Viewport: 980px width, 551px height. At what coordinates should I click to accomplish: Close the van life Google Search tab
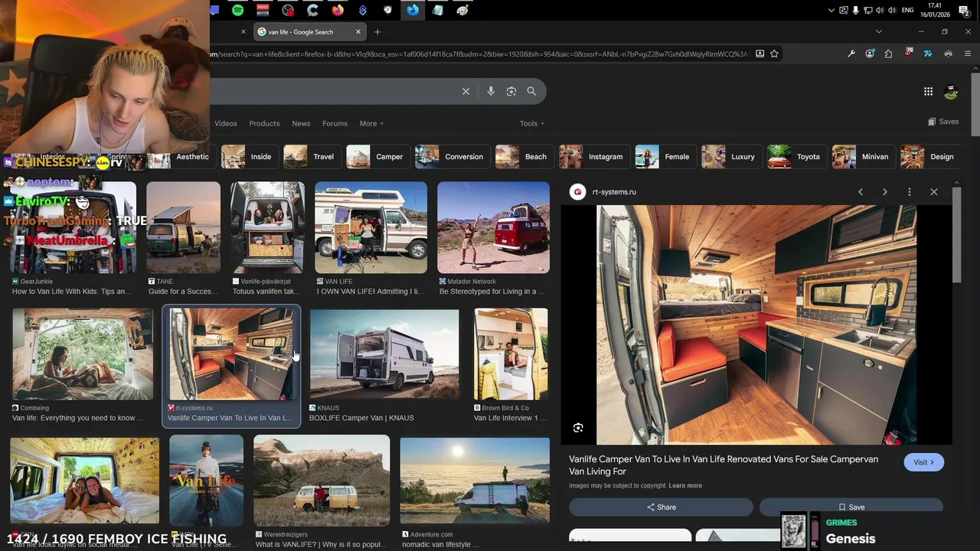358,32
